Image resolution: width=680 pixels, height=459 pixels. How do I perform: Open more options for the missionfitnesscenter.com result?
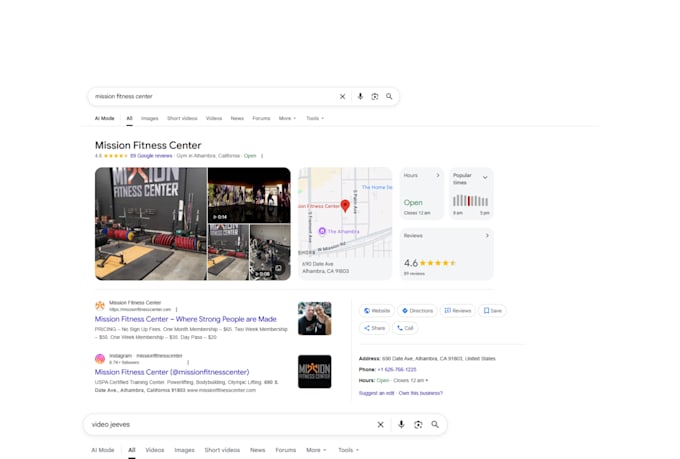coord(177,309)
